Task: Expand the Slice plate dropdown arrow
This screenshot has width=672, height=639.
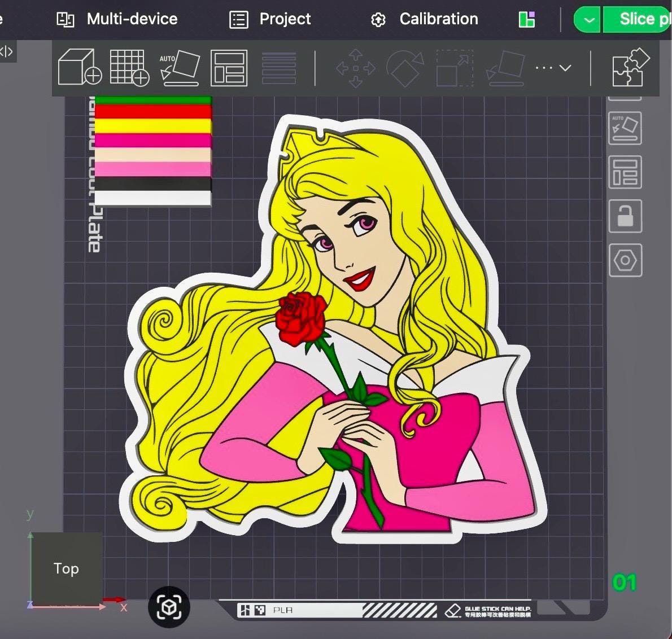Action: [x=588, y=20]
